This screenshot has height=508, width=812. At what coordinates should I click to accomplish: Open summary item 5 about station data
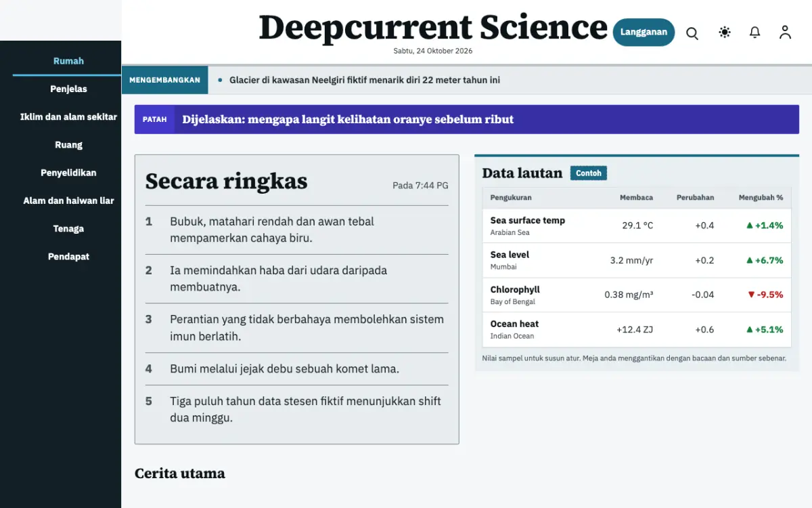tap(297, 409)
